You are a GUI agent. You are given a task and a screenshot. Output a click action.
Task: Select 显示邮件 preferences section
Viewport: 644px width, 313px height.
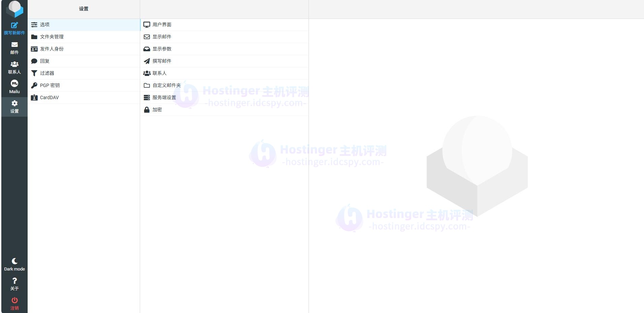[x=162, y=37]
